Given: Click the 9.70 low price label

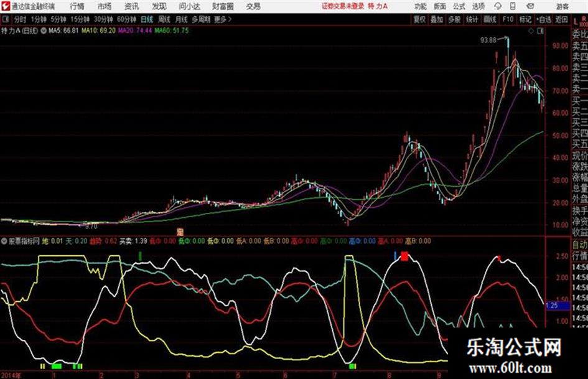Looking at the screenshot, I should pyautogui.click(x=91, y=227).
